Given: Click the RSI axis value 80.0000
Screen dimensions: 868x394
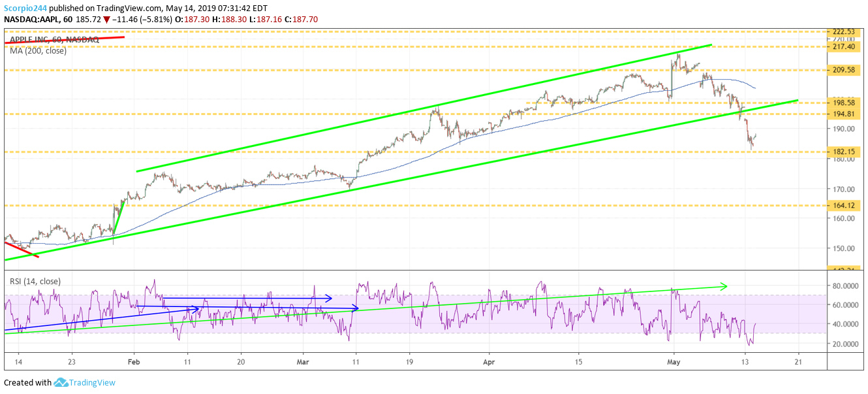Looking at the screenshot, I should click(x=845, y=286).
